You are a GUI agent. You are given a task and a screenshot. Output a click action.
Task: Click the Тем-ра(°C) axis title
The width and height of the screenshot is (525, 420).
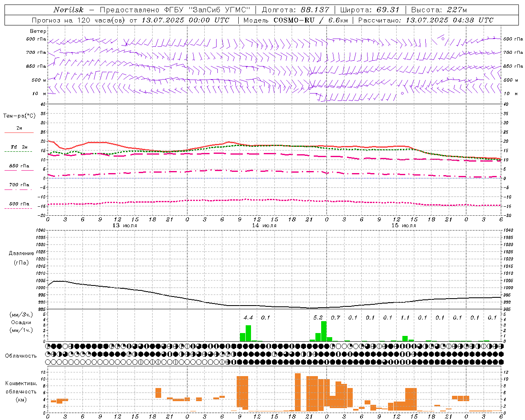19,116
